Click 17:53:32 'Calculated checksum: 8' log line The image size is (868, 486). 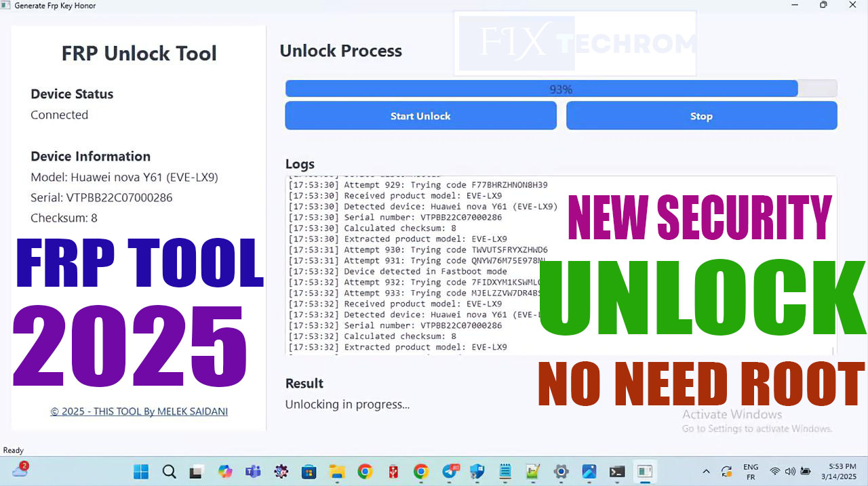tap(372, 336)
